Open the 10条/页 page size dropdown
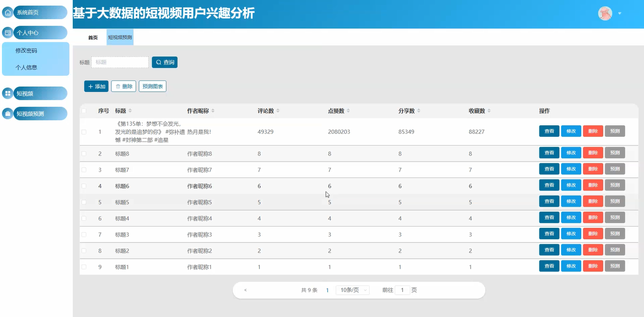The image size is (644, 317). point(352,290)
